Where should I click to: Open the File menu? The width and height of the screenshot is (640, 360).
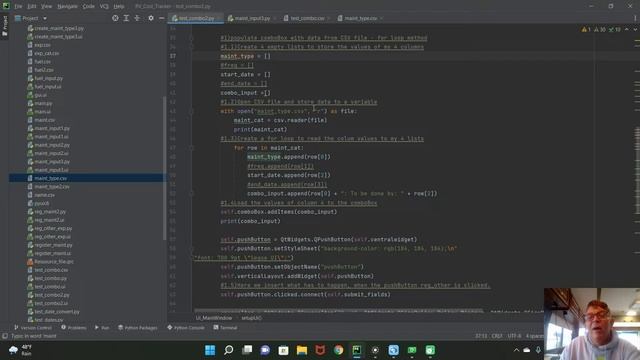[x=18, y=6]
